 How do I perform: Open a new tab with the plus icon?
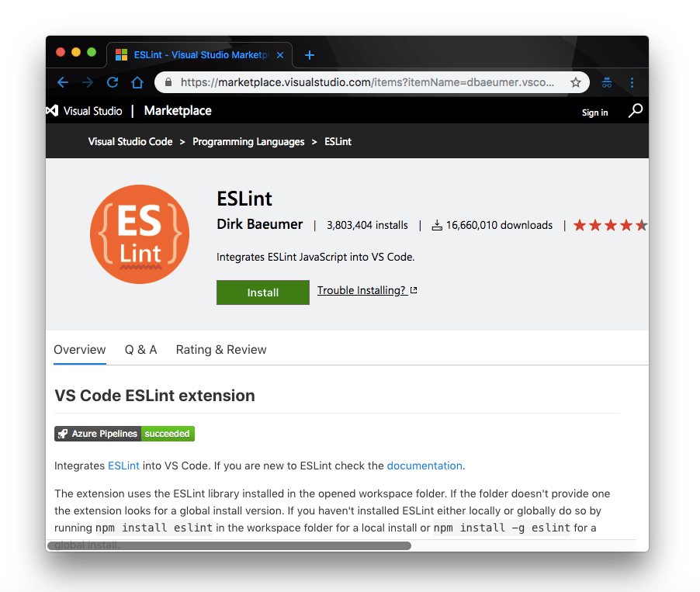(310, 55)
